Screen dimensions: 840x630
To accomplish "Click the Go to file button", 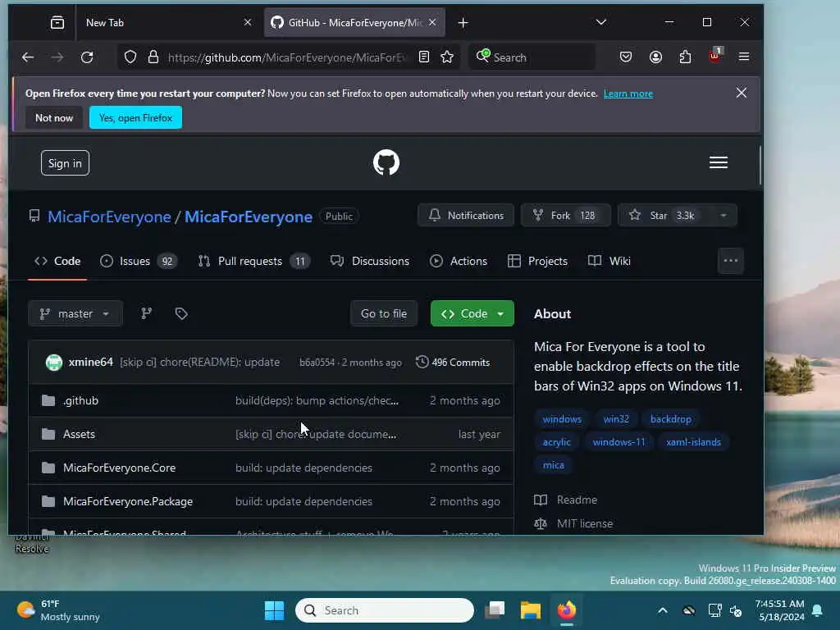I will (x=384, y=313).
